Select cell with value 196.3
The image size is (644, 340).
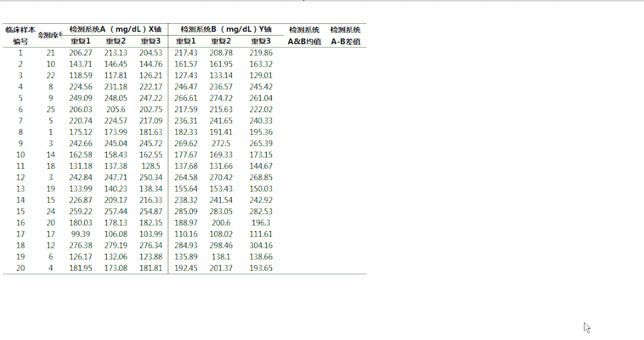(261, 223)
